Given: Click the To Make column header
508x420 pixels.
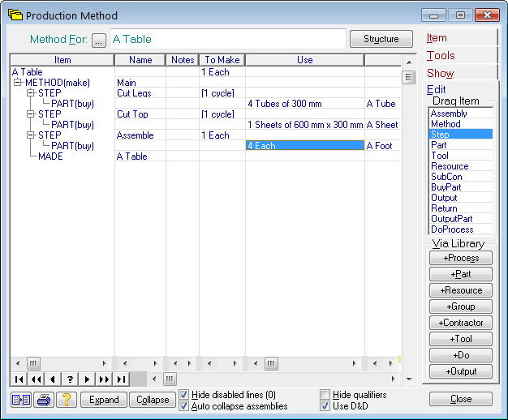Looking at the screenshot, I should (x=222, y=60).
